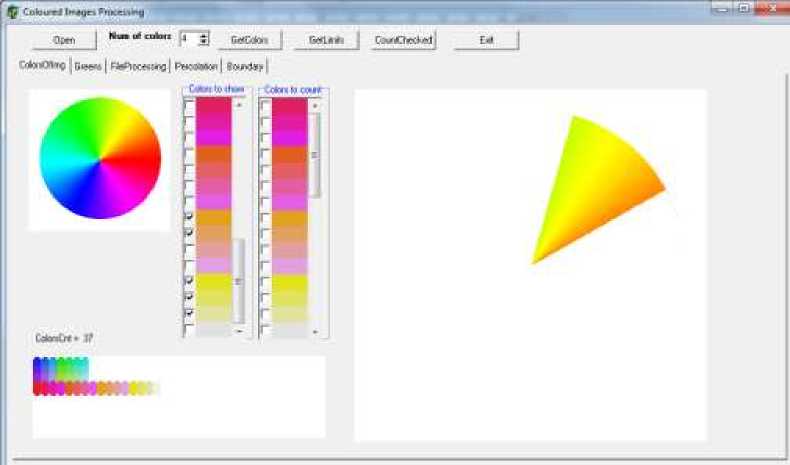This screenshot has height=465, width=790.
Task: Tick crimson red checkbox in Colors to count
Action: click(266, 107)
